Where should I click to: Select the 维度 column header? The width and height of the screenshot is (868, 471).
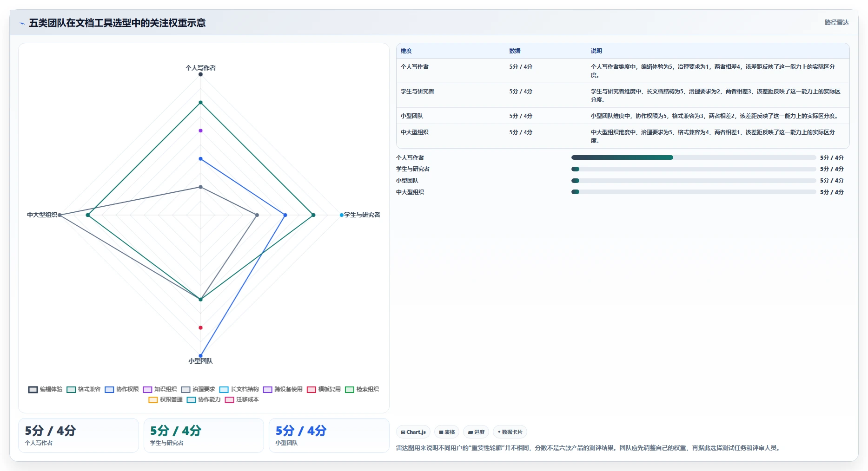(406, 51)
